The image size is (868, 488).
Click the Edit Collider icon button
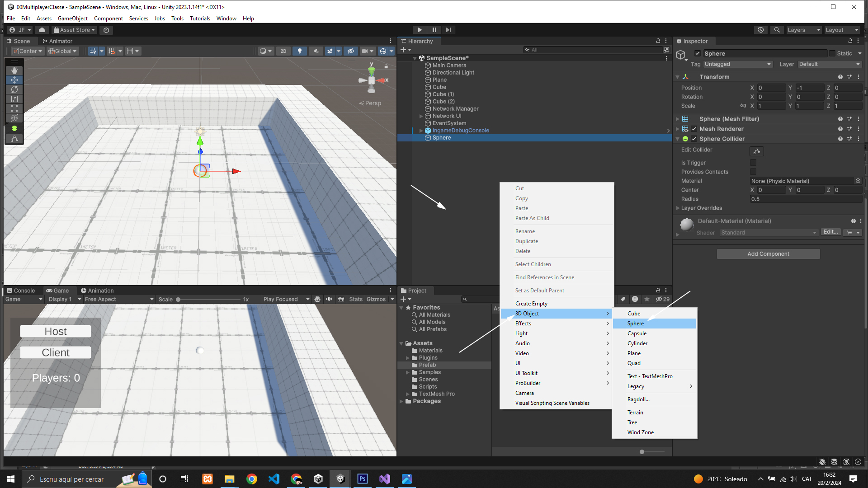point(756,151)
